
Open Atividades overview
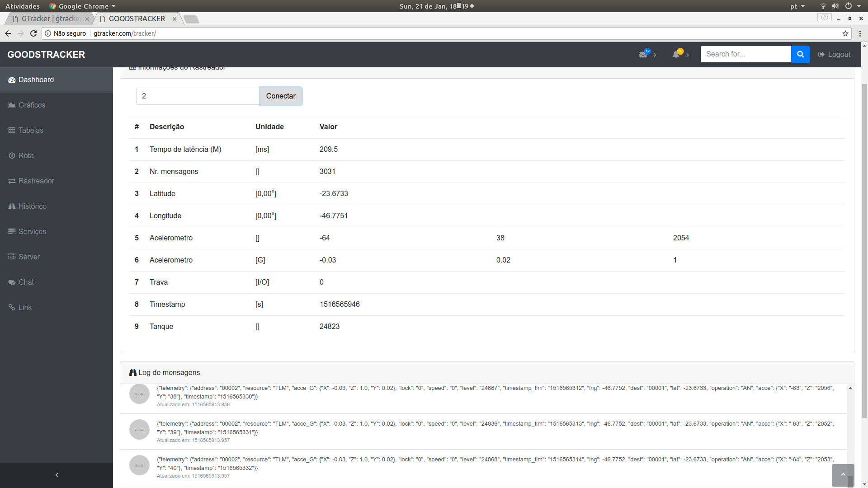tap(23, 6)
